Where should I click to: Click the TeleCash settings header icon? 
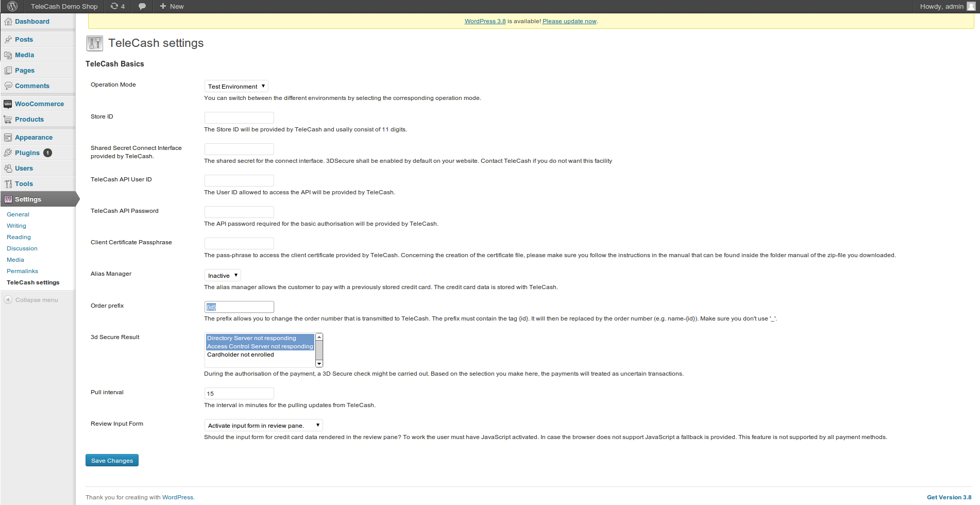[x=94, y=43]
